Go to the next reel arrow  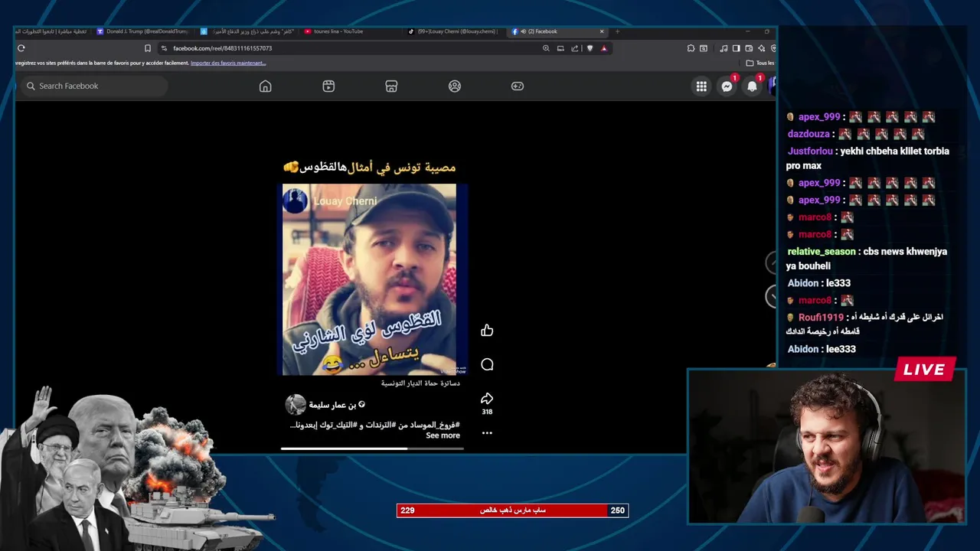(771, 296)
